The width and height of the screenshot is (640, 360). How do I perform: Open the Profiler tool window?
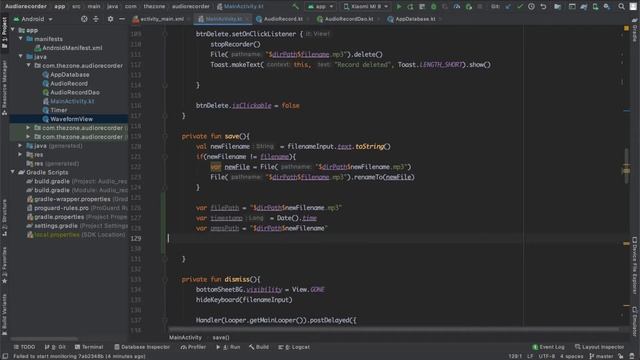(193, 347)
